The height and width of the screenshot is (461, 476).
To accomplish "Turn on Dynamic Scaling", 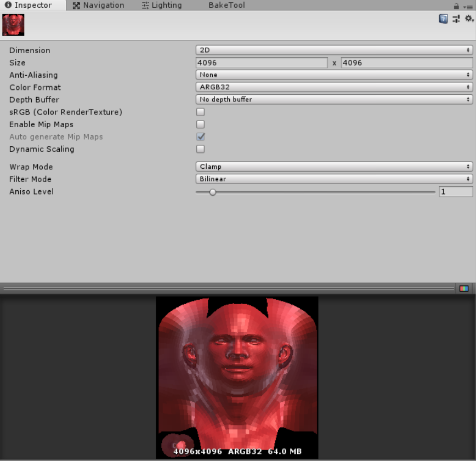I will click(x=200, y=149).
